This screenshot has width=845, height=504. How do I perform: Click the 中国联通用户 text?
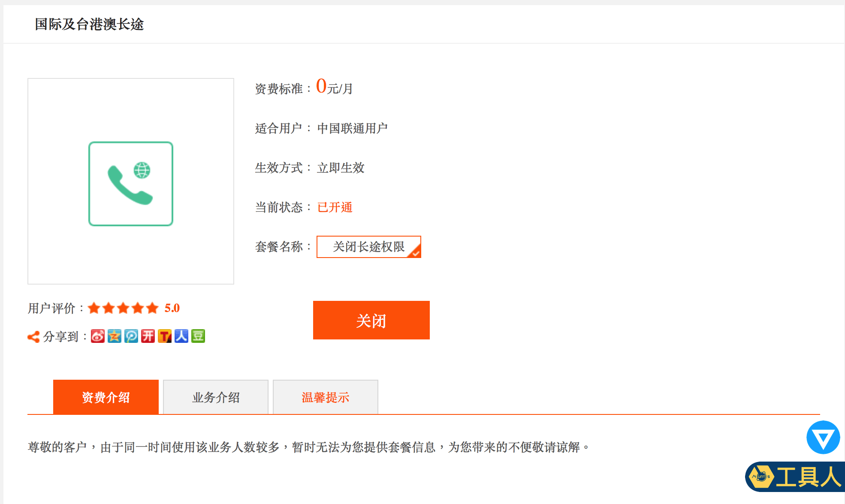point(353,128)
